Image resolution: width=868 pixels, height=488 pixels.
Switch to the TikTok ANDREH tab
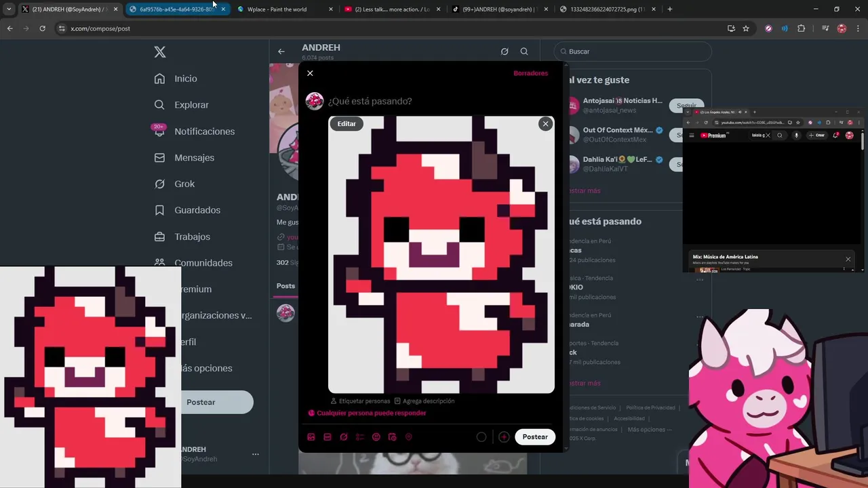pyautogui.click(x=498, y=9)
